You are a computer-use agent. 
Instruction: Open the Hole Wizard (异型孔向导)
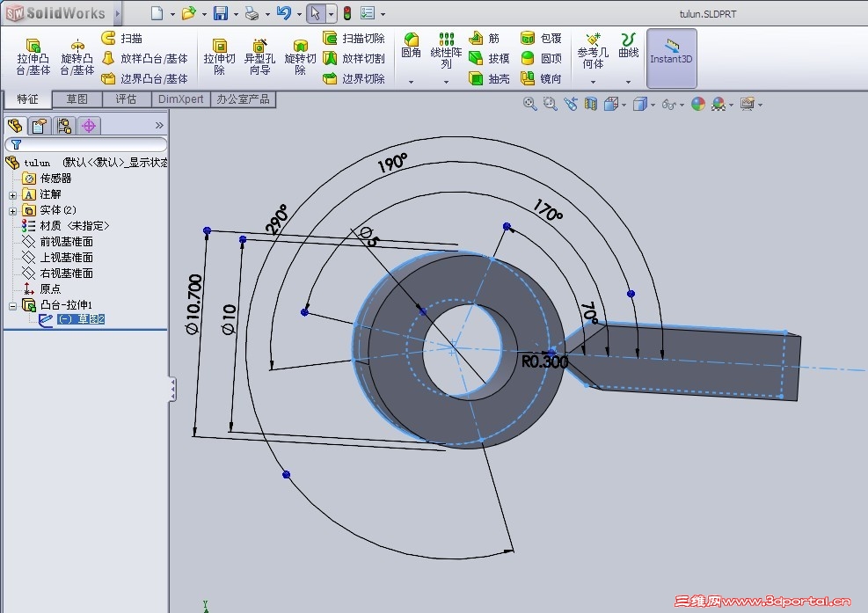259,56
